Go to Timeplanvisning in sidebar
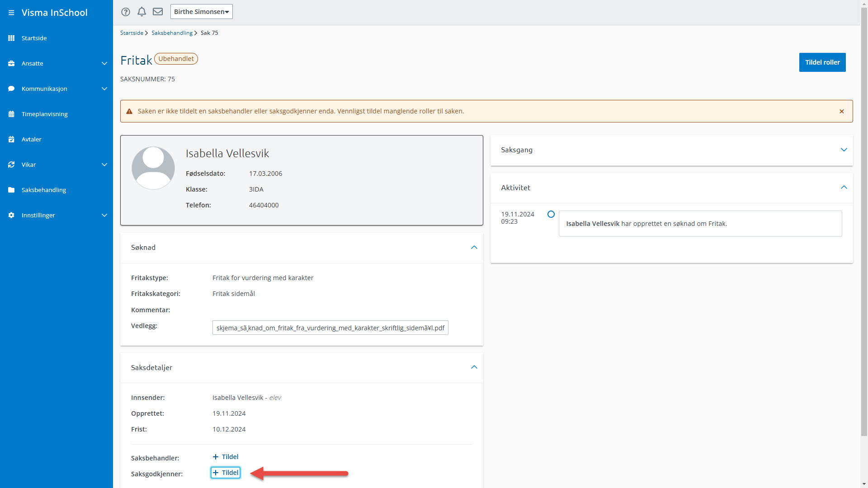The height and width of the screenshot is (488, 868). pos(44,114)
